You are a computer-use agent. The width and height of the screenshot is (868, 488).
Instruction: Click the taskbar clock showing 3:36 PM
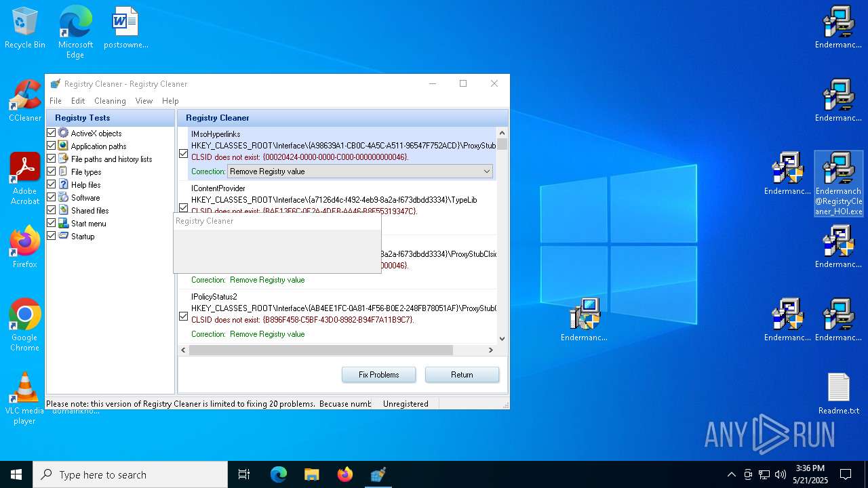(x=810, y=474)
